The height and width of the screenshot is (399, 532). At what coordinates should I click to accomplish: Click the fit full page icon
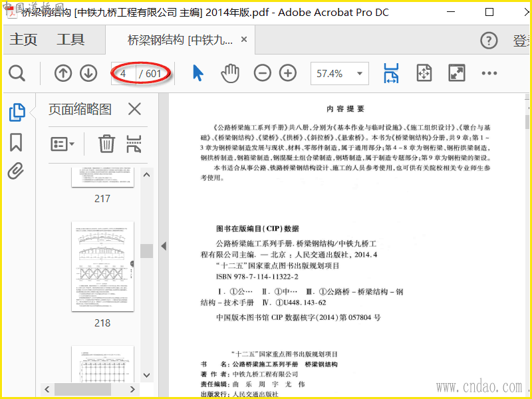coord(424,73)
